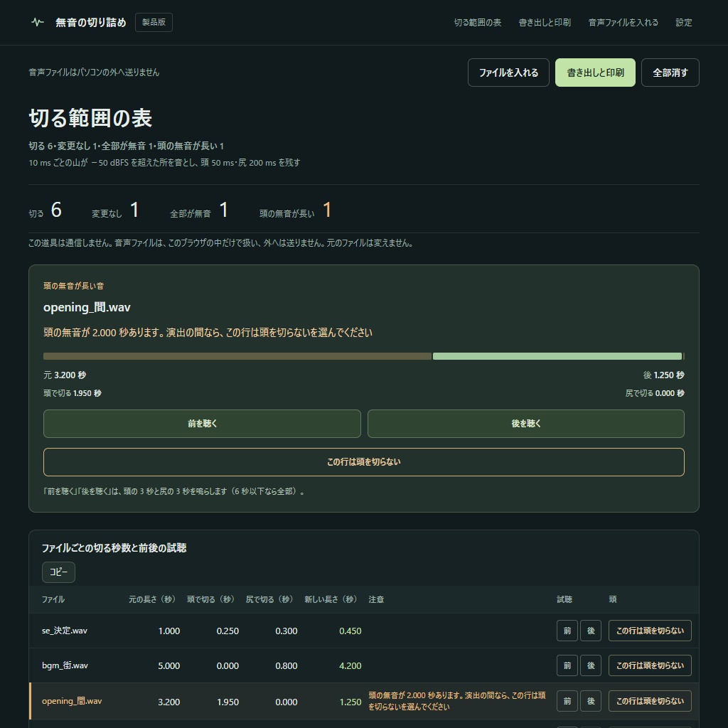Screen dimensions: 728x728
Task: Play 後 preview for se_決定.wav
Action: [591, 631]
